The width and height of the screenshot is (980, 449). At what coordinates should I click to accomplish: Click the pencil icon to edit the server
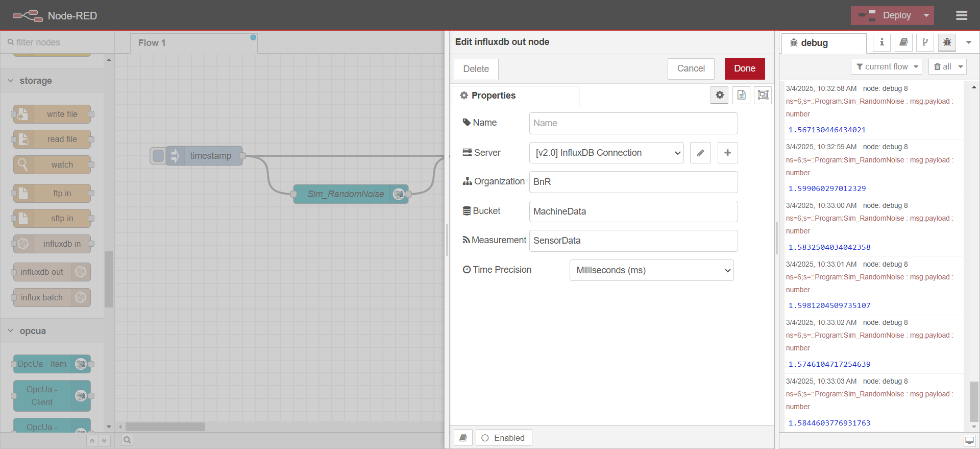700,153
